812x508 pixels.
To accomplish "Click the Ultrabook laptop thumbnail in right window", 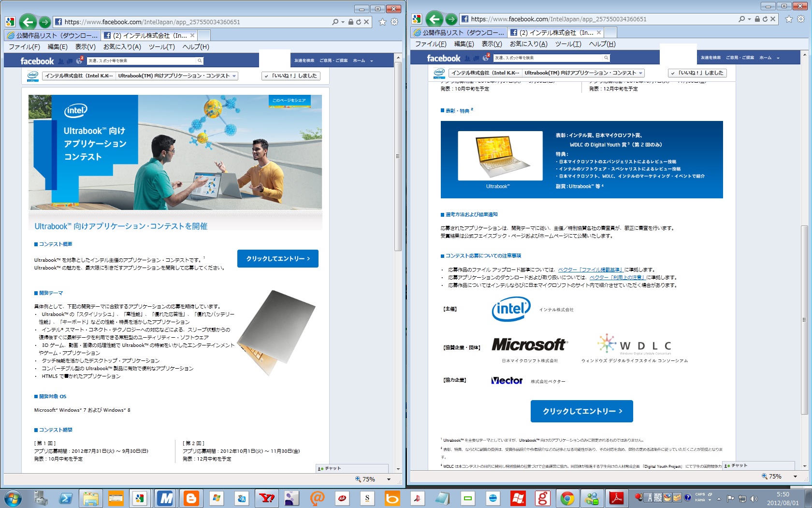I will click(500, 156).
